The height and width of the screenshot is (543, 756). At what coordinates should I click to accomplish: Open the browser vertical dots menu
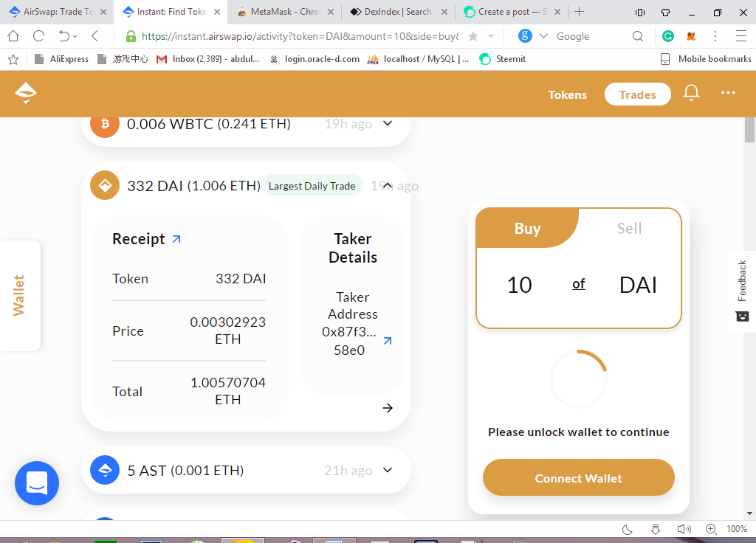point(715,36)
